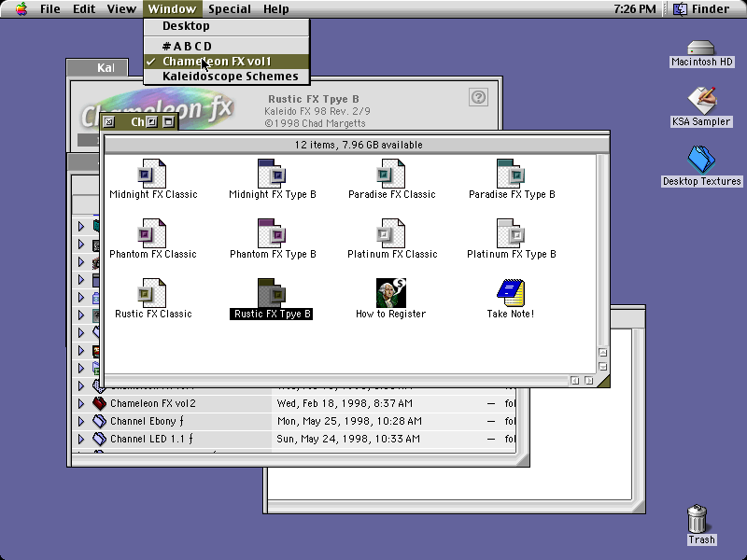747x560 pixels.
Task: Select the Platinum FX Type B file icon
Action: 511,233
